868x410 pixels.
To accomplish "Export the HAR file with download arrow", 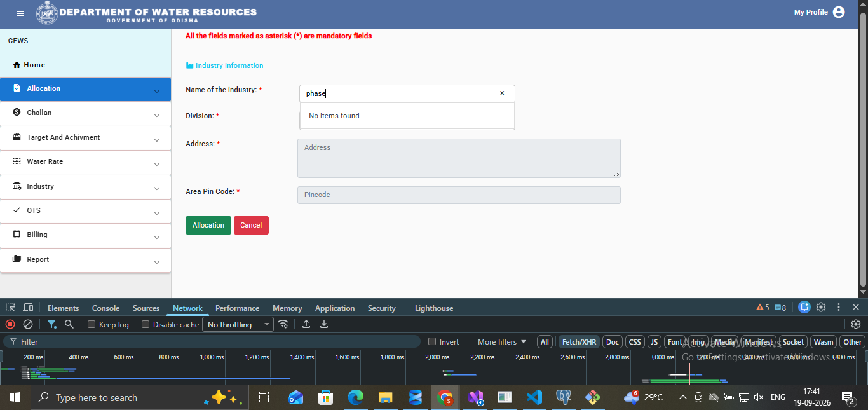I will [324, 324].
